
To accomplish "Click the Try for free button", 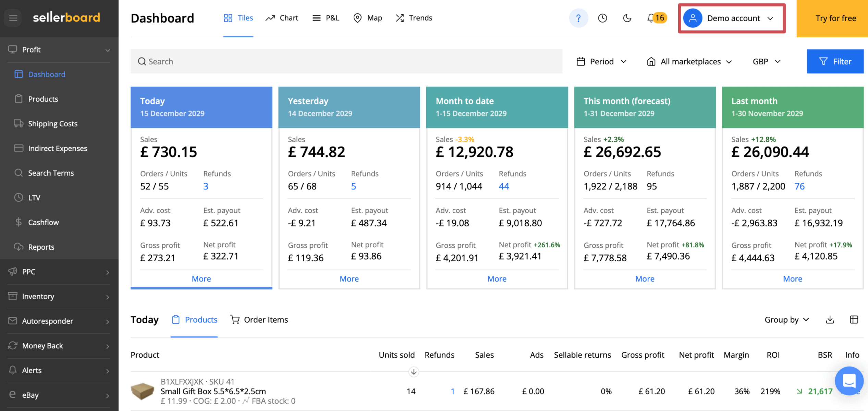I will 835,18.
